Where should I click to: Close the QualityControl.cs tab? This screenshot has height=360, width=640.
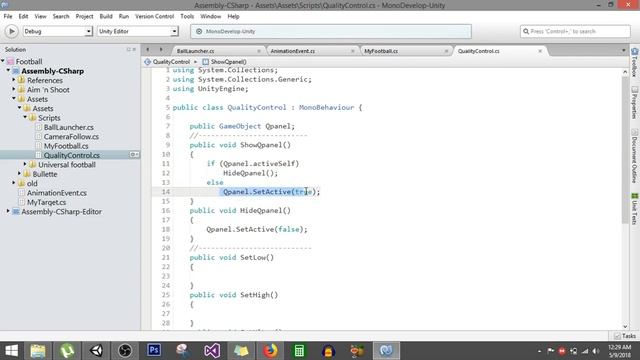(540, 51)
